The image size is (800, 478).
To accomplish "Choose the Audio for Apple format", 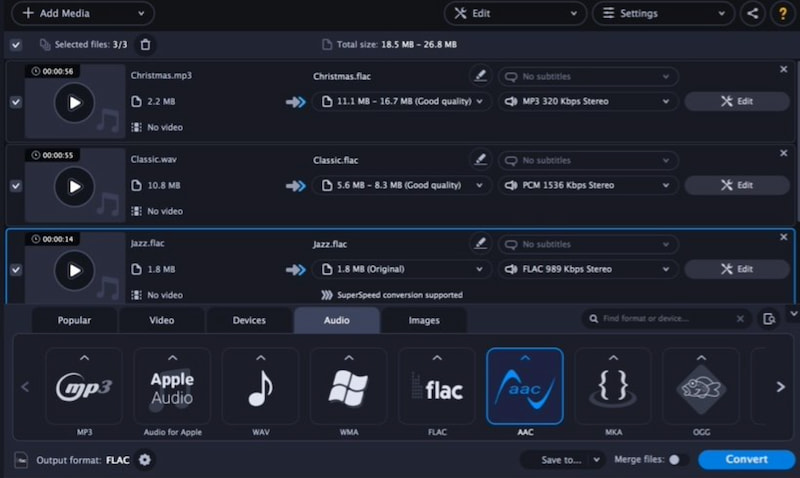I will pos(172,386).
